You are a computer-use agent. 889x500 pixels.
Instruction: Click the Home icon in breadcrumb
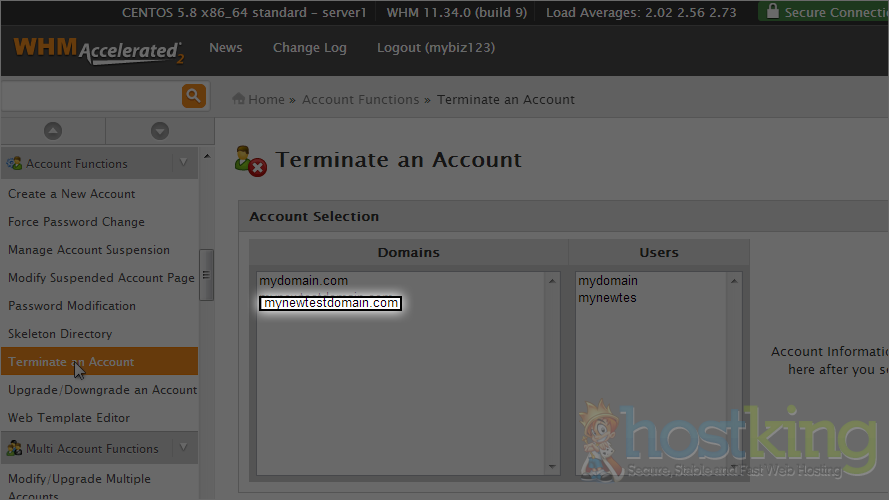240,99
